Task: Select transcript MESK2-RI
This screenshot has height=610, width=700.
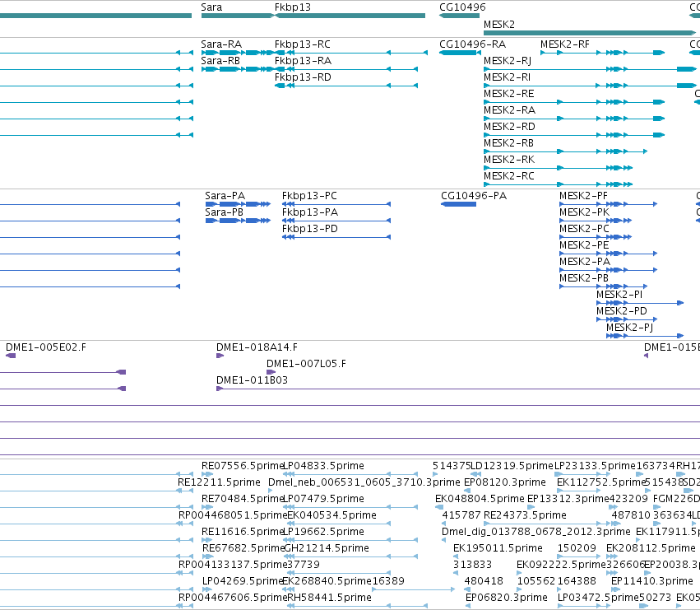Action: [x=508, y=77]
